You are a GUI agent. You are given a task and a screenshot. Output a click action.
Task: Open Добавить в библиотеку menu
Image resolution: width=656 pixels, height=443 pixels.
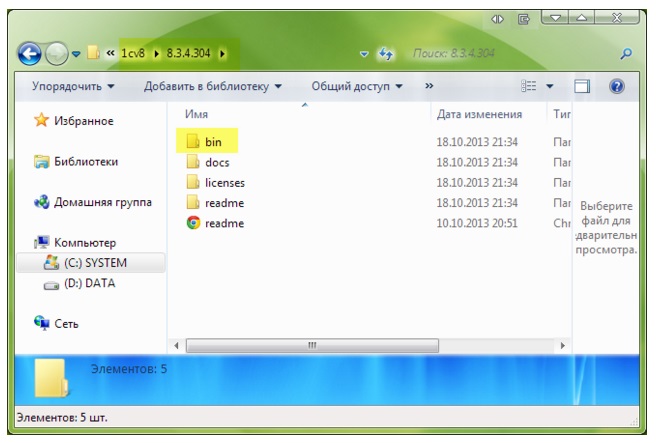coord(213,86)
